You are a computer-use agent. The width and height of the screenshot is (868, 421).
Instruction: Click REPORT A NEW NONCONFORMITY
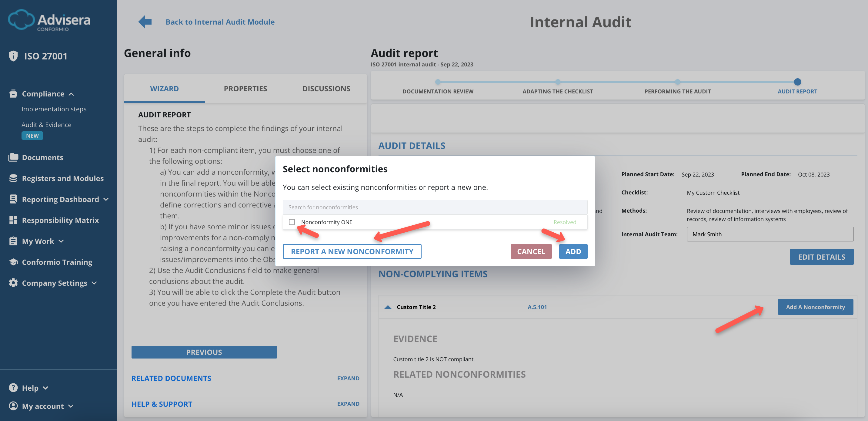click(352, 251)
